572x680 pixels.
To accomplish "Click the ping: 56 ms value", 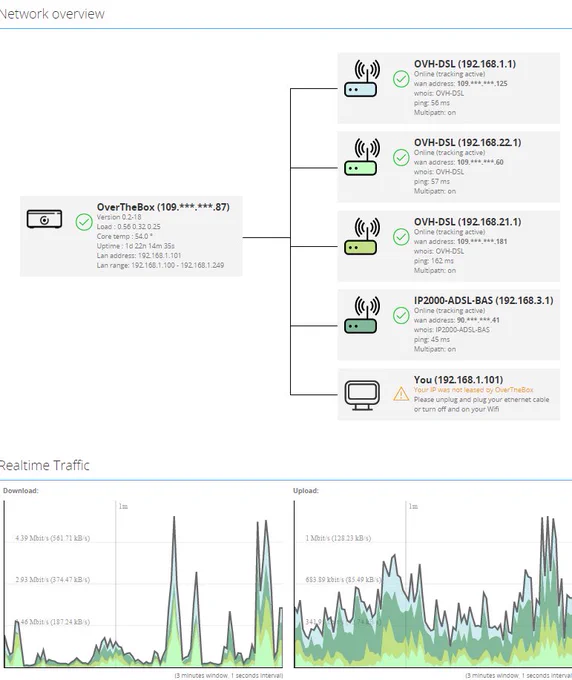I will click(x=431, y=103).
